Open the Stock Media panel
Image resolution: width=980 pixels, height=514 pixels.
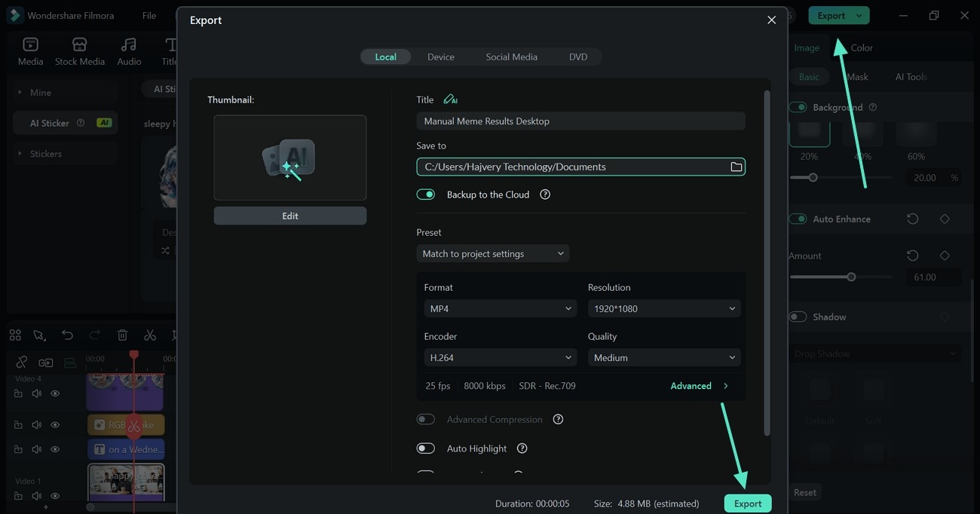[x=79, y=51]
